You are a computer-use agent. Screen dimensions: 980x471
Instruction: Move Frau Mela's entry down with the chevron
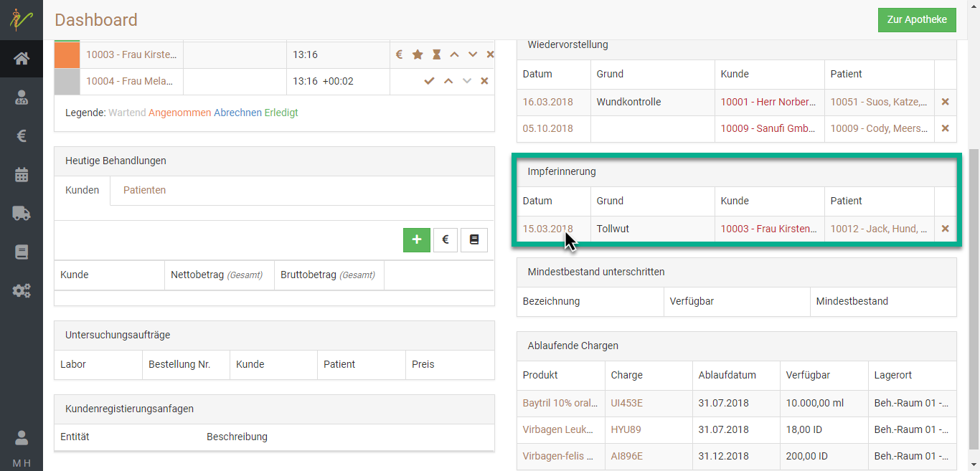[x=466, y=81]
